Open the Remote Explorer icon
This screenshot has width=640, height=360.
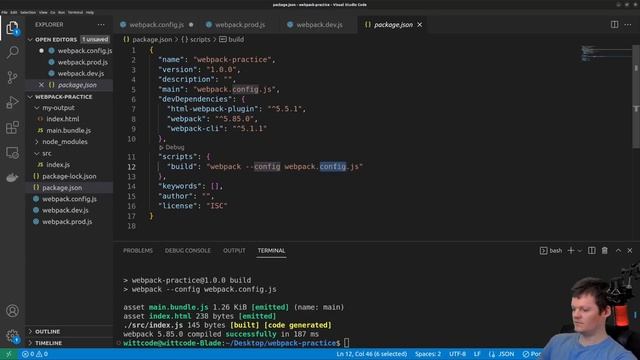pyautogui.click(x=12, y=153)
